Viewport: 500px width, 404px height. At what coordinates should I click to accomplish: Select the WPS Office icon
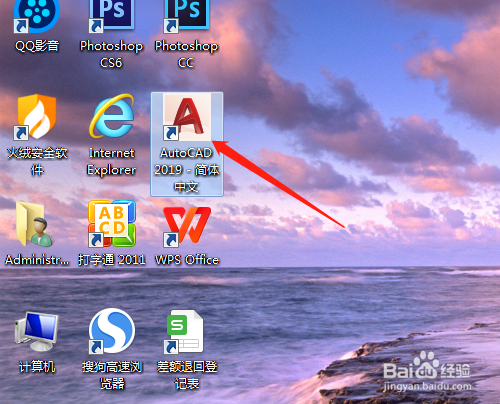pyautogui.click(x=187, y=226)
